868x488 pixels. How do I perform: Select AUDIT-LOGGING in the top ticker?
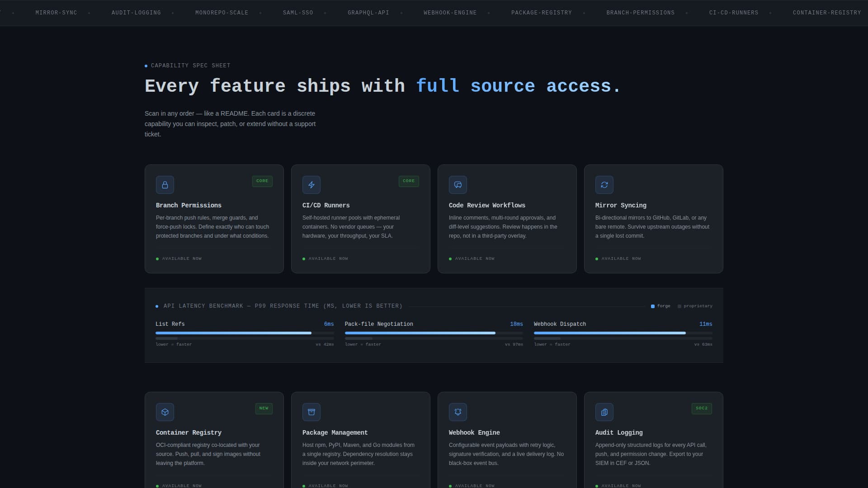(x=136, y=13)
